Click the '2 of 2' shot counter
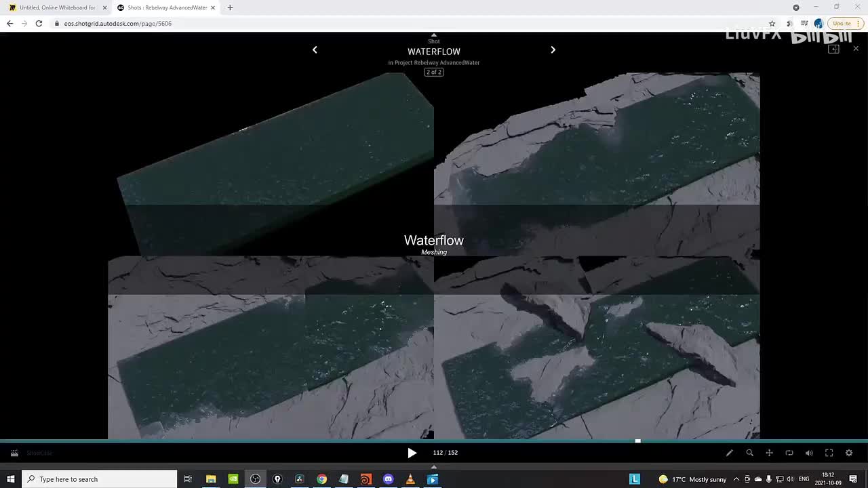 point(434,72)
